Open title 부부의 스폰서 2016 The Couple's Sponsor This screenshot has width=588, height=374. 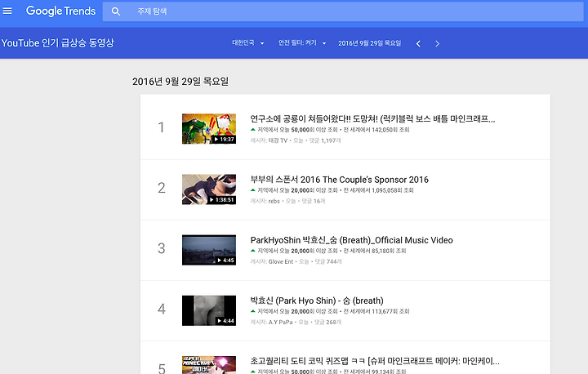click(x=340, y=180)
